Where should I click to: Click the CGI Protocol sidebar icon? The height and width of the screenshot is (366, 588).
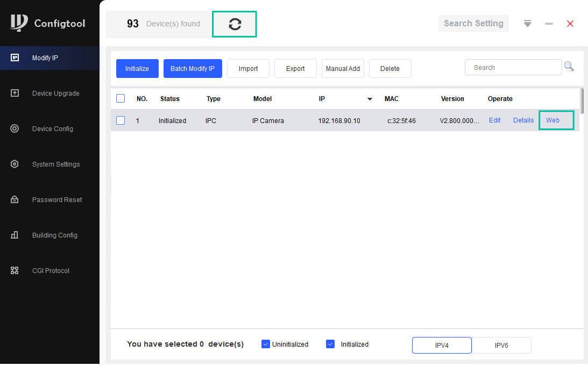15,270
